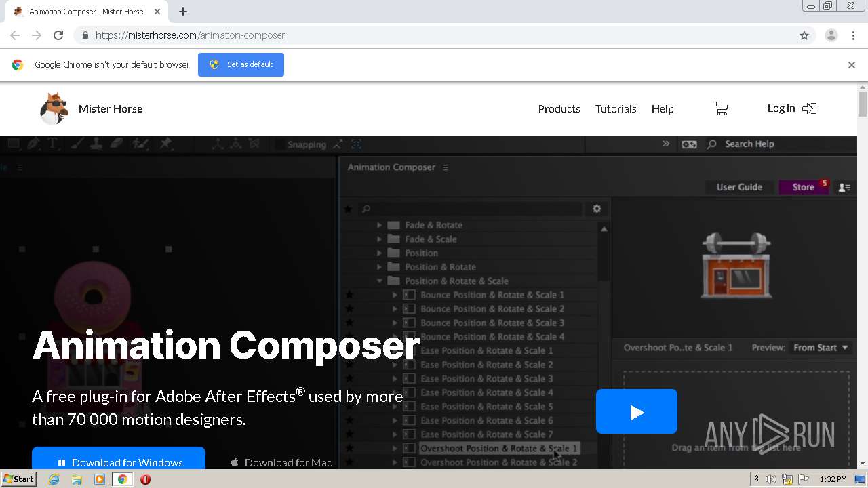Click the address bar URL
868x488 pixels.
pyautogui.click(x=190, y=35)
